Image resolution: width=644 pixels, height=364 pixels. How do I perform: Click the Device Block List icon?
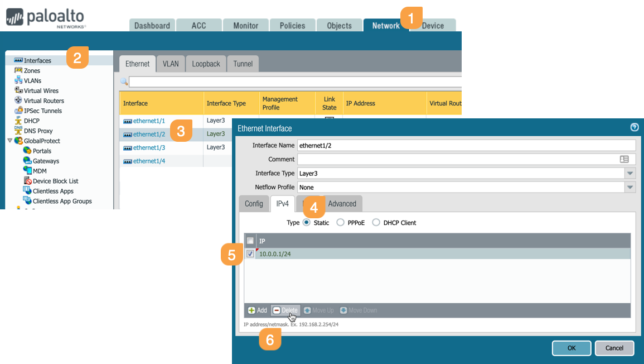27,180
